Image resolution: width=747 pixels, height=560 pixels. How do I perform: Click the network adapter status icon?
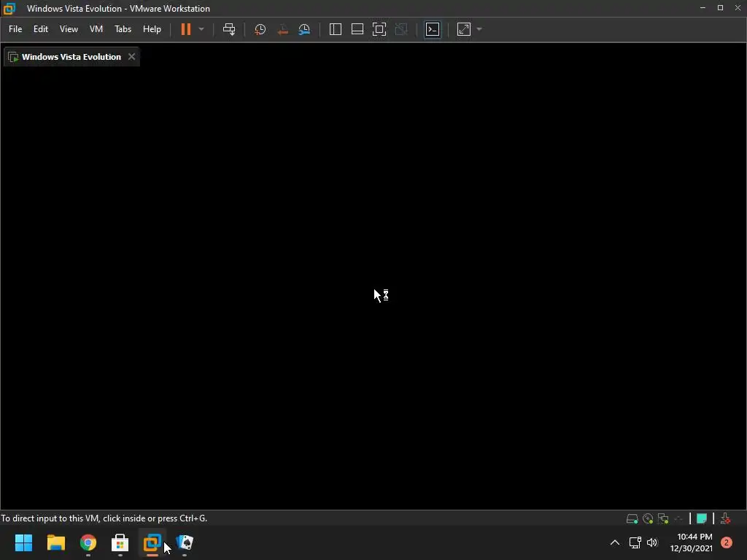pyautogui.click(x=663, y=518)
